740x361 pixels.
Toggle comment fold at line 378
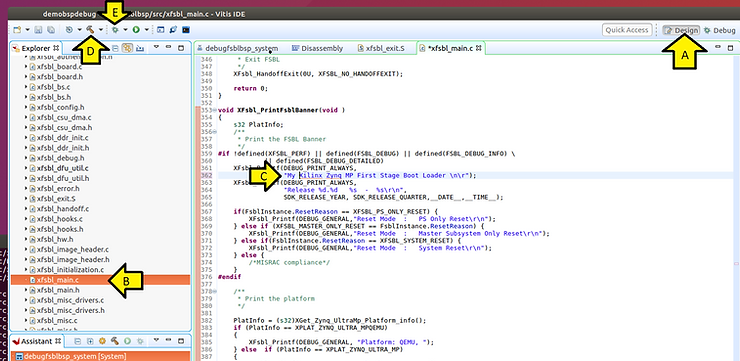point(215,292)
